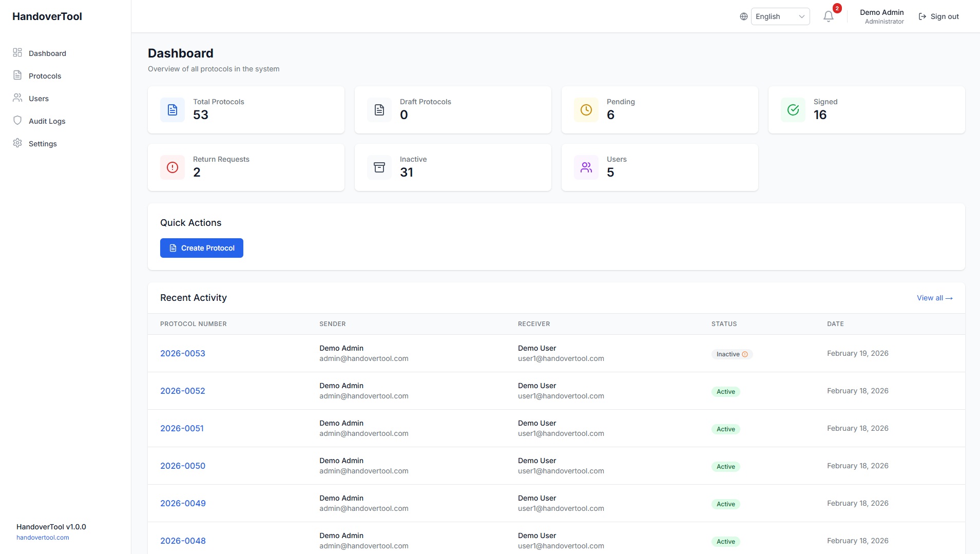Click the Dashboard grid icon in sidebar

pos(17,52)
